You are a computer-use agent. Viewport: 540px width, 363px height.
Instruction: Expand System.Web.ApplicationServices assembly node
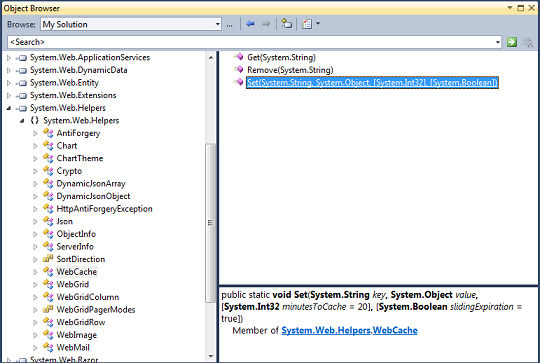pos(9,58)
